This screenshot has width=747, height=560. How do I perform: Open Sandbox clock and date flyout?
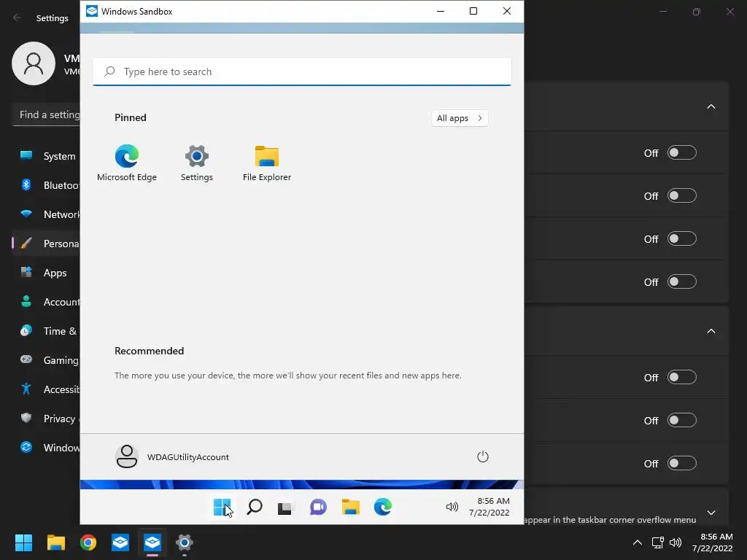[489, 507]
